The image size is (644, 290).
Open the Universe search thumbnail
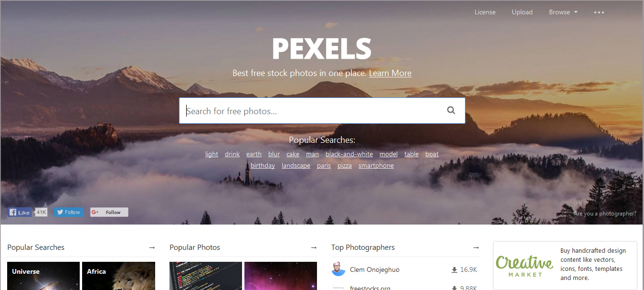click(43, 276)
